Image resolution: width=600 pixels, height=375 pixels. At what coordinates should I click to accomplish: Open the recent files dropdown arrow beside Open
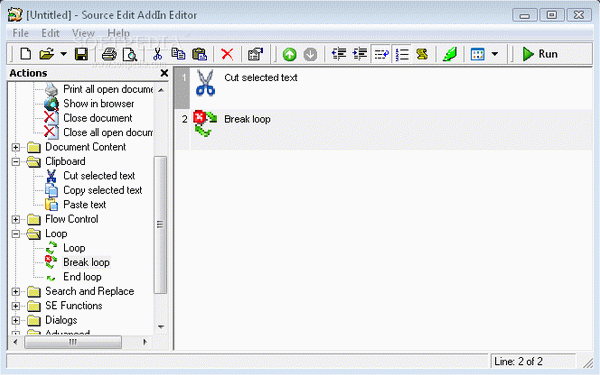click(64, 54)
